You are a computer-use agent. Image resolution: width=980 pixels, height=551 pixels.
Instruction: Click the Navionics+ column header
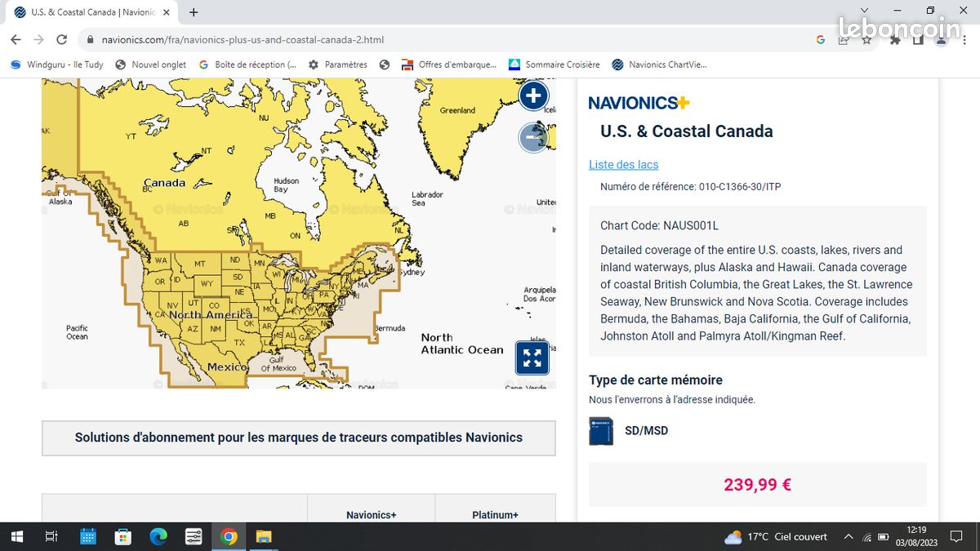point(372,515)
